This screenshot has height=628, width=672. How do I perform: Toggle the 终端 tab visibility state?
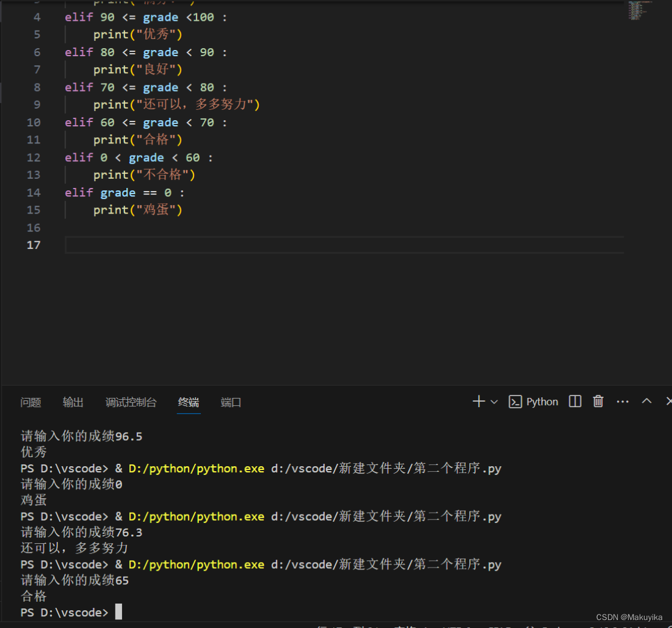click(x=188, y=402)
